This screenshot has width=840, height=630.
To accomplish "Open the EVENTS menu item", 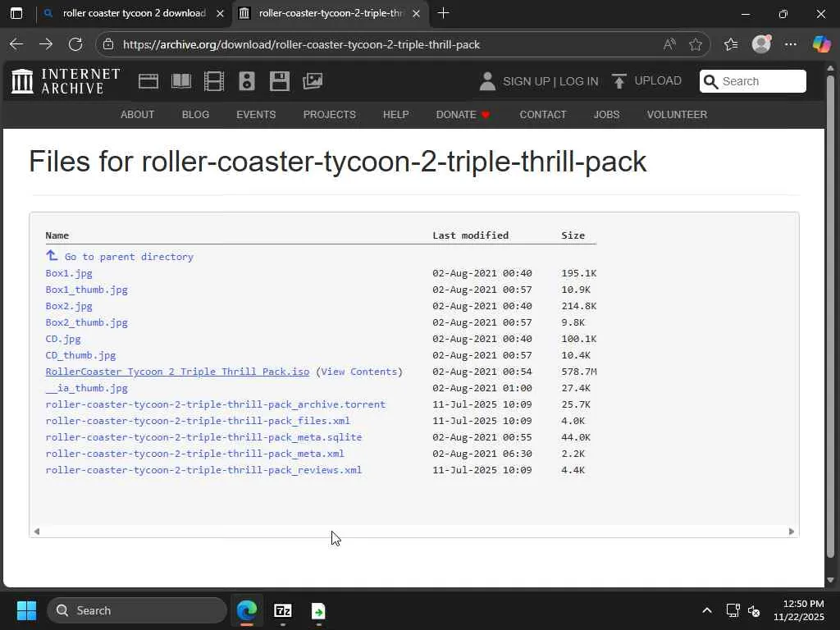I will (x=256, y=115).
